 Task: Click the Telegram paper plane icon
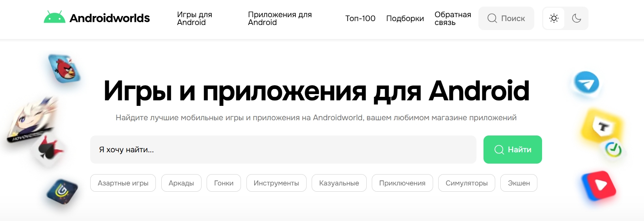point(586,82)
